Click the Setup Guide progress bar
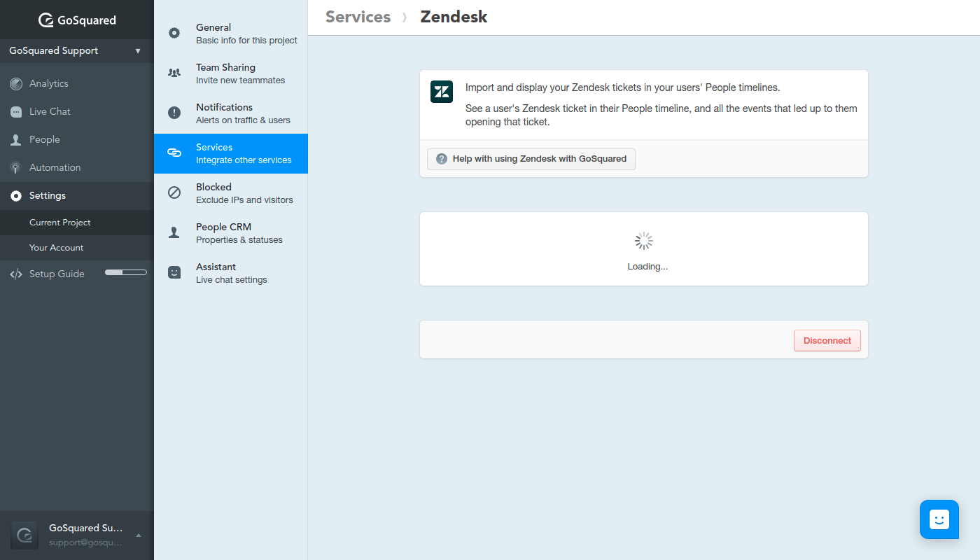This screenshot has height=560, width=980. point(126,272)
